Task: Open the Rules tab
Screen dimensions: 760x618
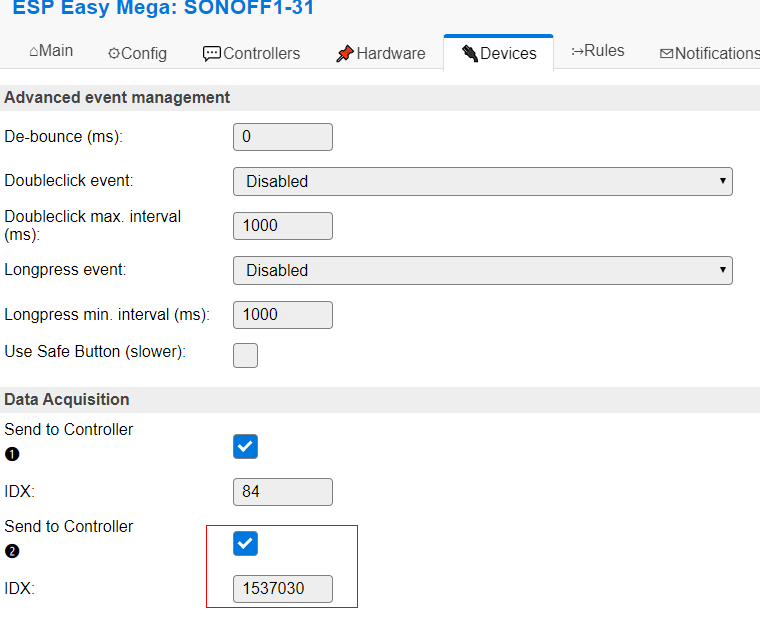Action: tap(598, 51)
